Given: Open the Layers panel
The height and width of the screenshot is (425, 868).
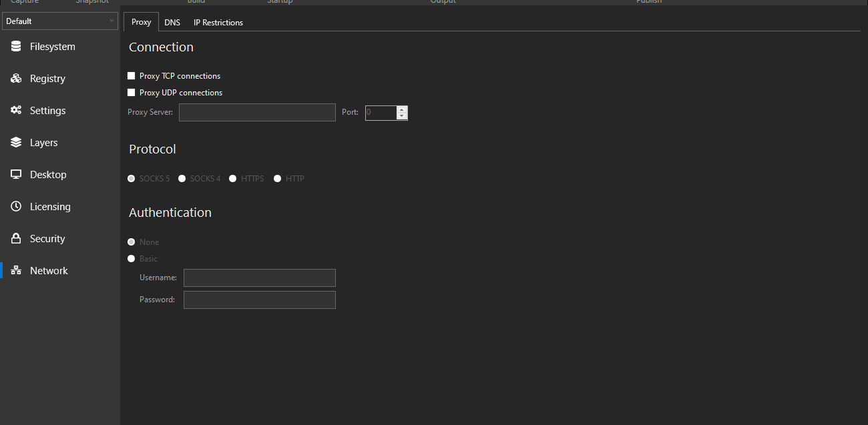Looking at the screenshot, I should [43, 142].
